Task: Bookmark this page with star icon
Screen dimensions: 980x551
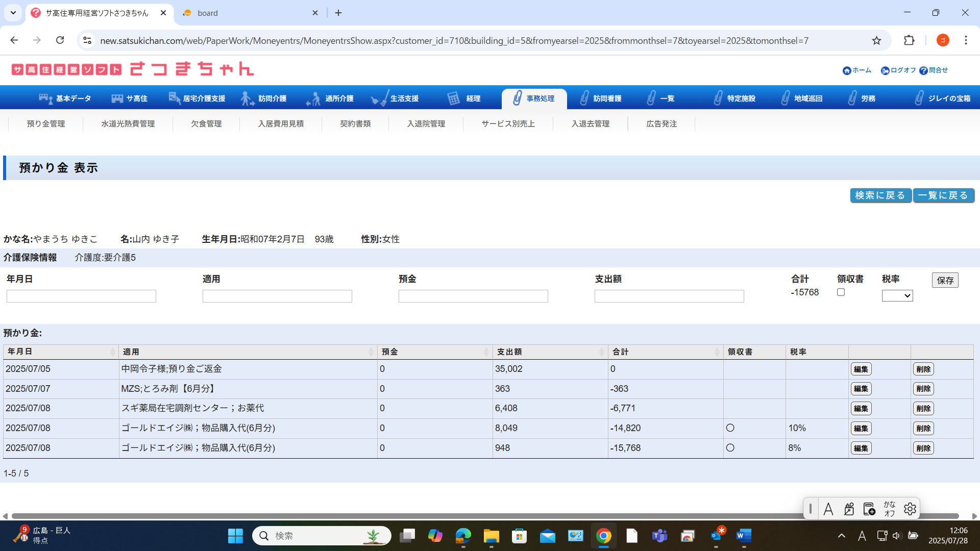Action: click(x=876, y=40)
